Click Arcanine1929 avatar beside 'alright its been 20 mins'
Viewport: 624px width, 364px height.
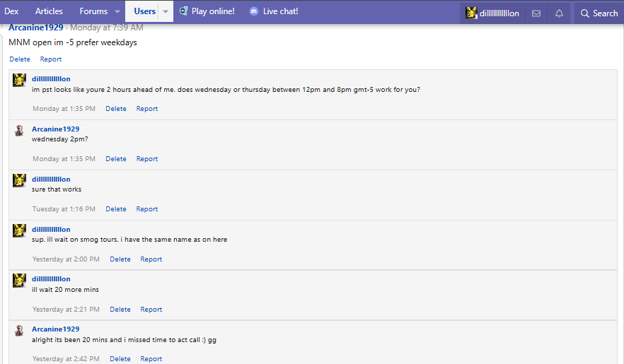pos(19,331)
